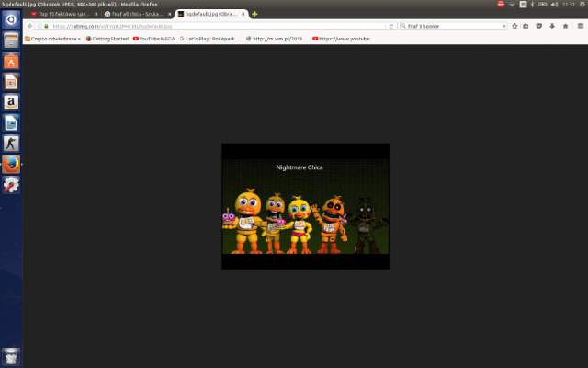Save page to Pocket
Screen dimensions: 588x368
(538, 26)
